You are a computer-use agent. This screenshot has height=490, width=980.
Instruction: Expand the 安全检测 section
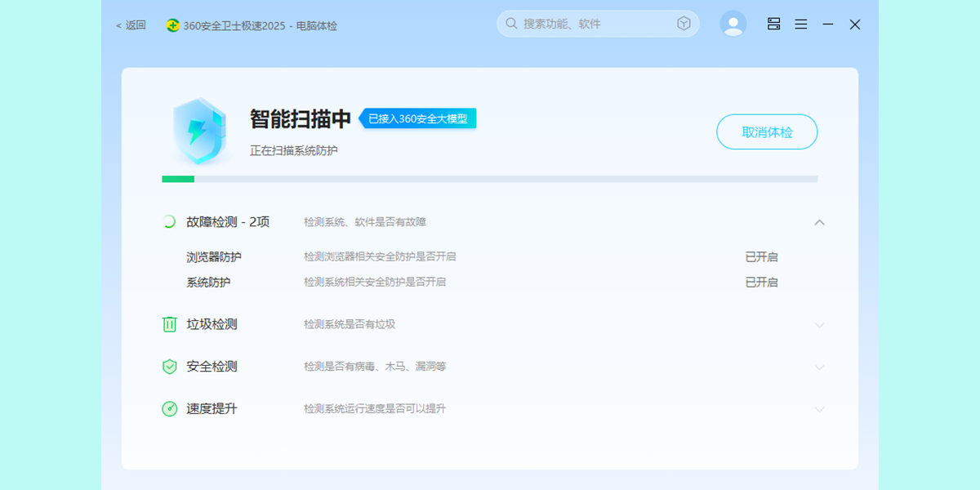(x=820, y=367)
